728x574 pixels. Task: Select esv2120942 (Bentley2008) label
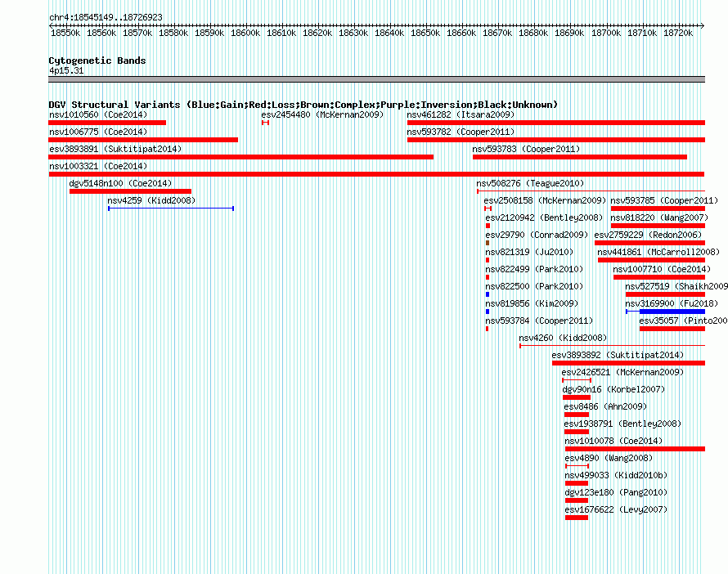544,217
